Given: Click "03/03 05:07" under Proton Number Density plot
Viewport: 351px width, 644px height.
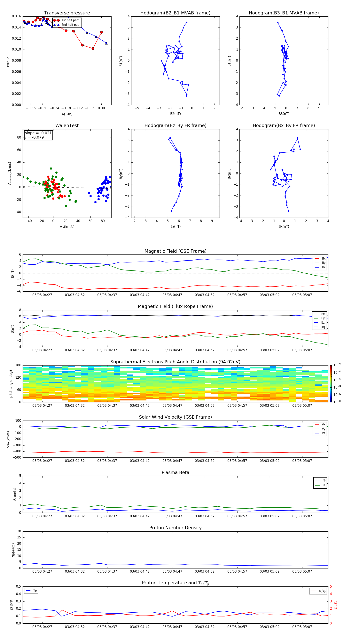Looking at the screenshot, I should click(302, 571).
